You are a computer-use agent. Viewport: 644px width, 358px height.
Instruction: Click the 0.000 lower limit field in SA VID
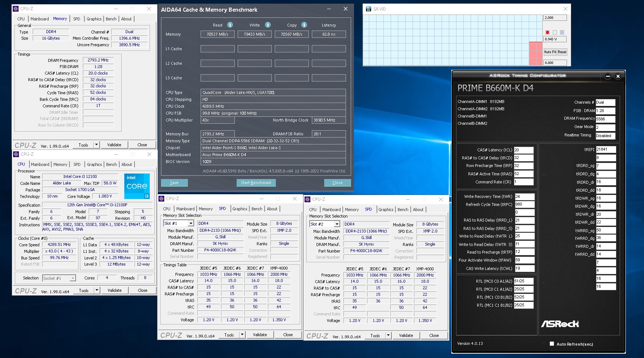[555, 63]
